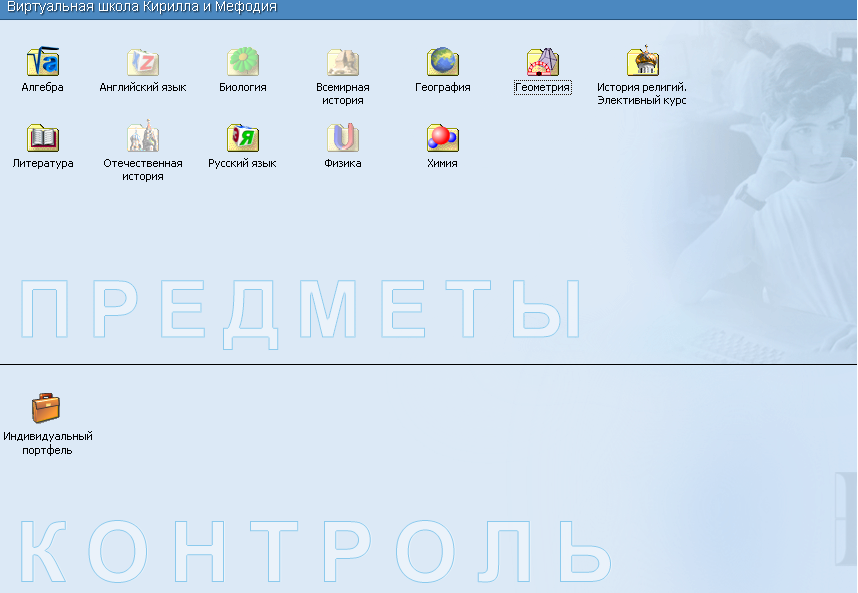Click the 'История религий. Элективный курс' label
This screenshot has width=858, height=593.
[642, 94]
